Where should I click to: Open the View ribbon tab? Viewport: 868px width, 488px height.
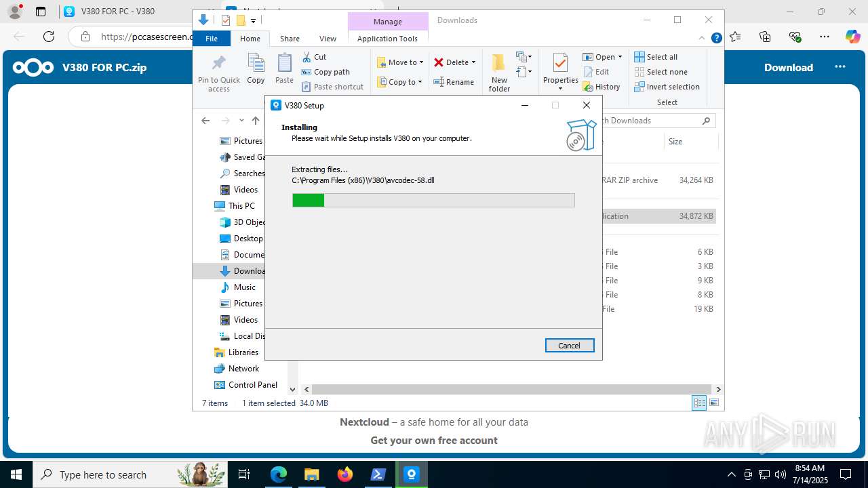328,39
